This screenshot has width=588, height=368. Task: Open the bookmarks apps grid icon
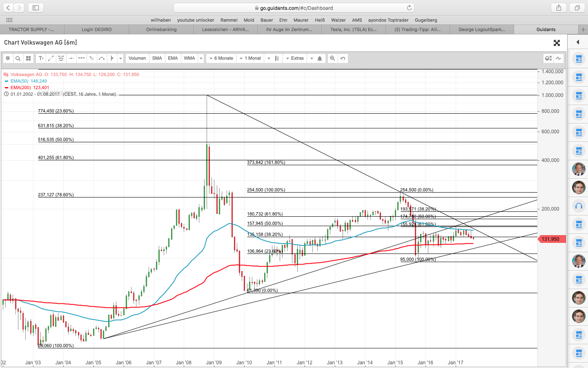tap(9, 20)
